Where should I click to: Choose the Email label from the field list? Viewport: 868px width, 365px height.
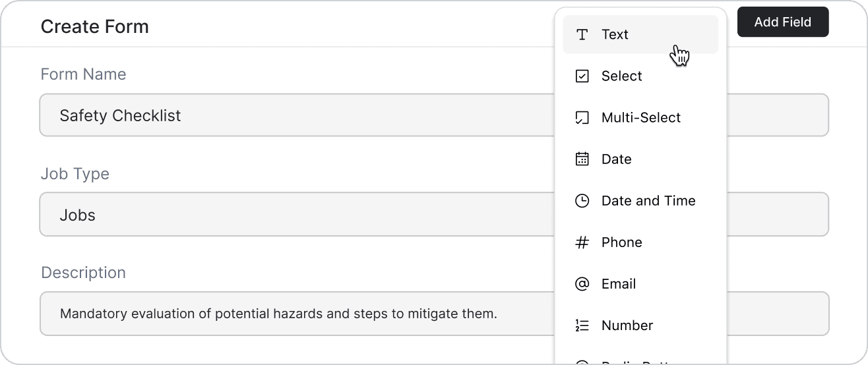click(618, 284)
